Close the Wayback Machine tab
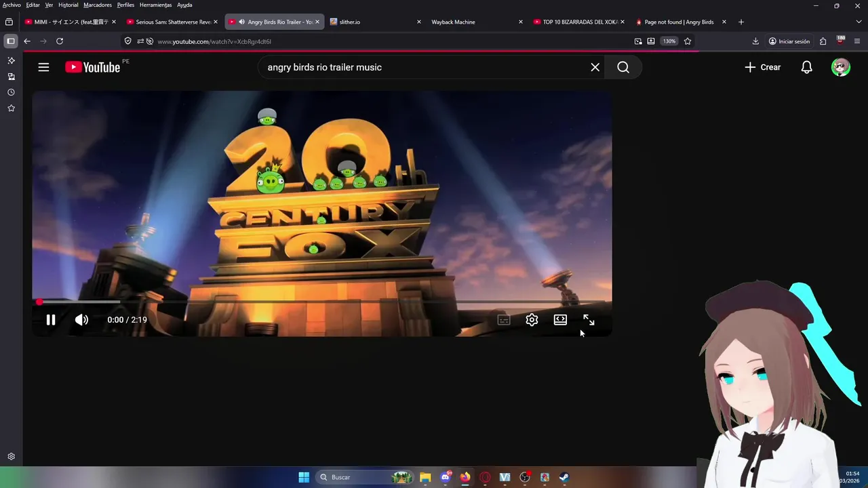 tap(520, 22)
